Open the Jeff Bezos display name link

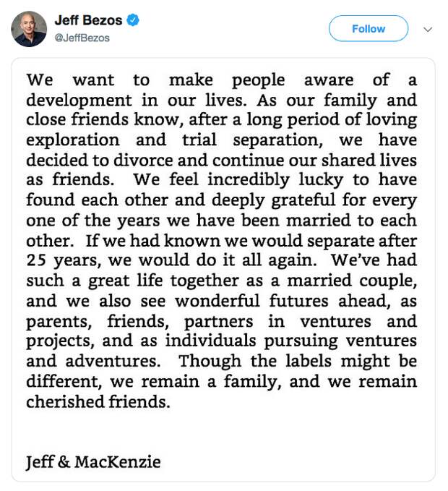tap(88, 20)
